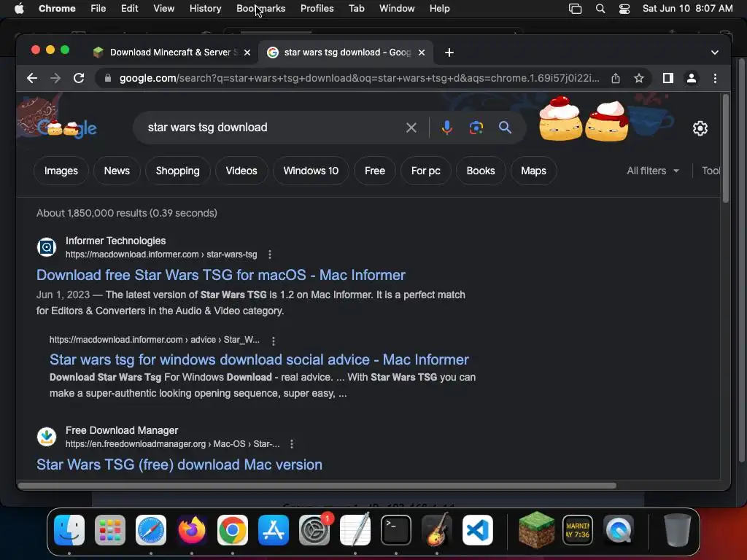Bookmark this page with the star icon
Screen dimensions: 747x560
tap(639, 78)
